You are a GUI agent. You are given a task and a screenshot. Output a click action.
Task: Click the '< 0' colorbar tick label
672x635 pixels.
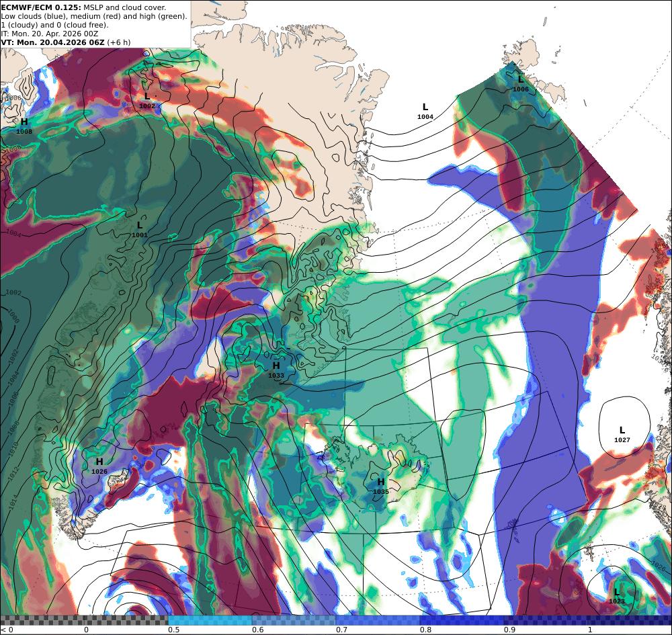[x=7, y=630]
